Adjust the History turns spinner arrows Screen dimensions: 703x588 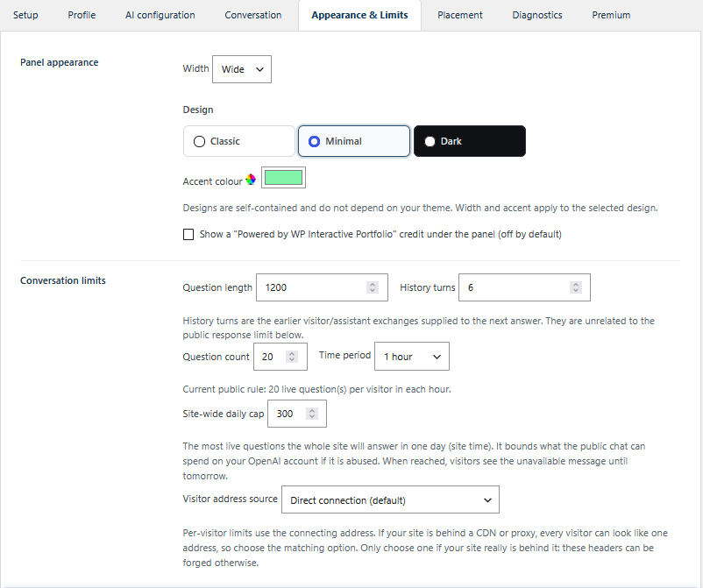click(576, 287)
